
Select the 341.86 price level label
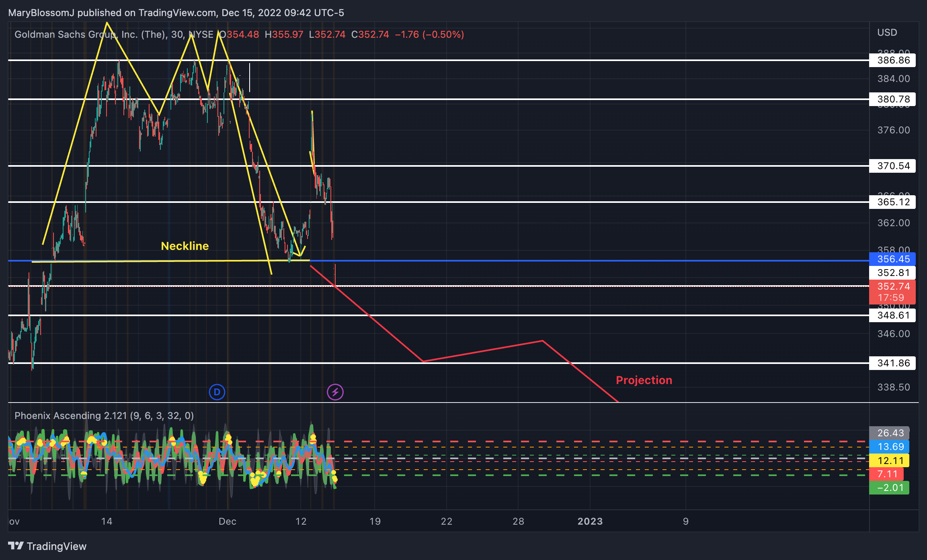pos(892,363)
